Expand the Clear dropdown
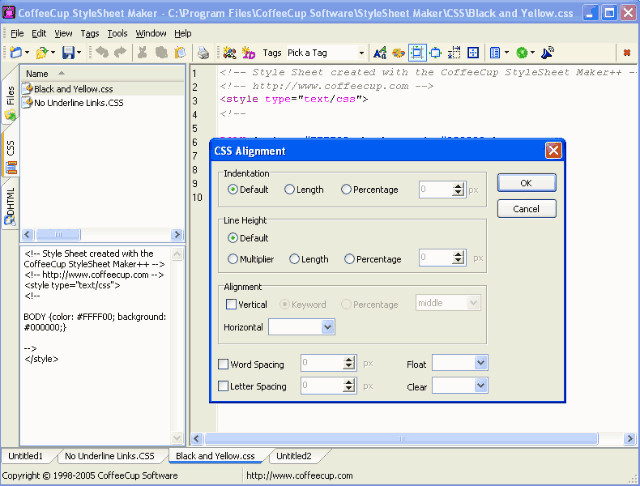The height and width of the screenshot is (486, 640). [x=480, y=386]
